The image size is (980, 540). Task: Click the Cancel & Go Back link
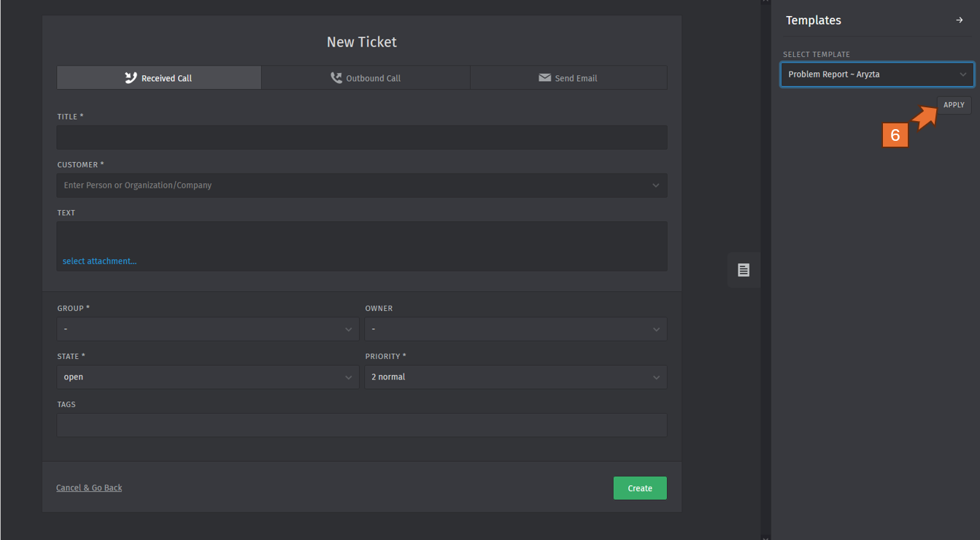[89, 487]
